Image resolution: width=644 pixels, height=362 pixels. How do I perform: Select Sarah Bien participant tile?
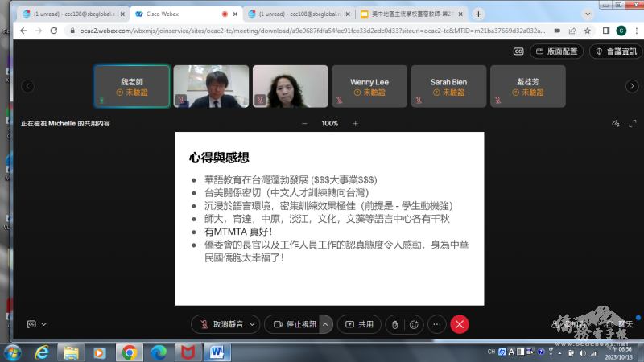[449, 86]
